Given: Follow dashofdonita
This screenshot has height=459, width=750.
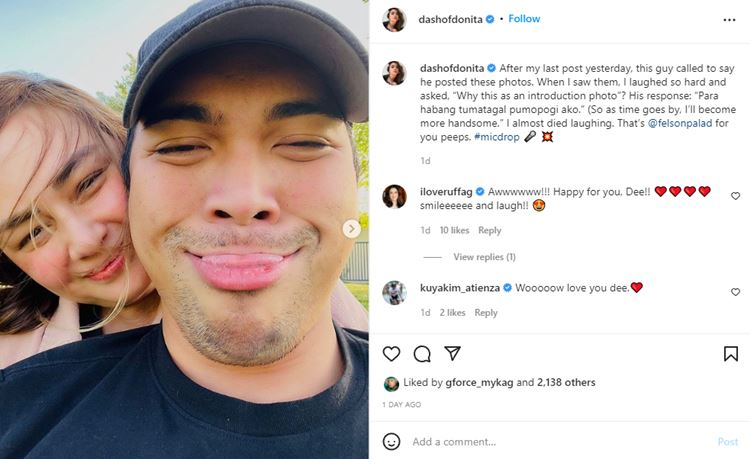Looking at the screenshot, I should (524, 19).
